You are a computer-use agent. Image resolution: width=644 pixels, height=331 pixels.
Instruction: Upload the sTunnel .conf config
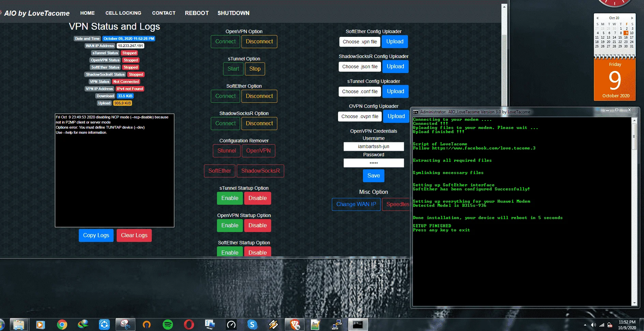(x=396, y=91)
